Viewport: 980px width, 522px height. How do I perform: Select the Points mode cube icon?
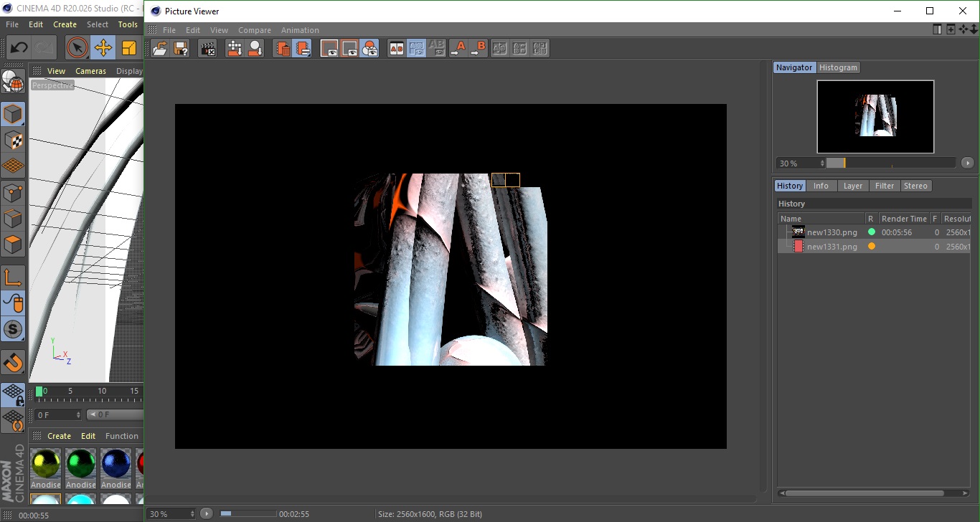pyautogui.click(x=13, y=192)
